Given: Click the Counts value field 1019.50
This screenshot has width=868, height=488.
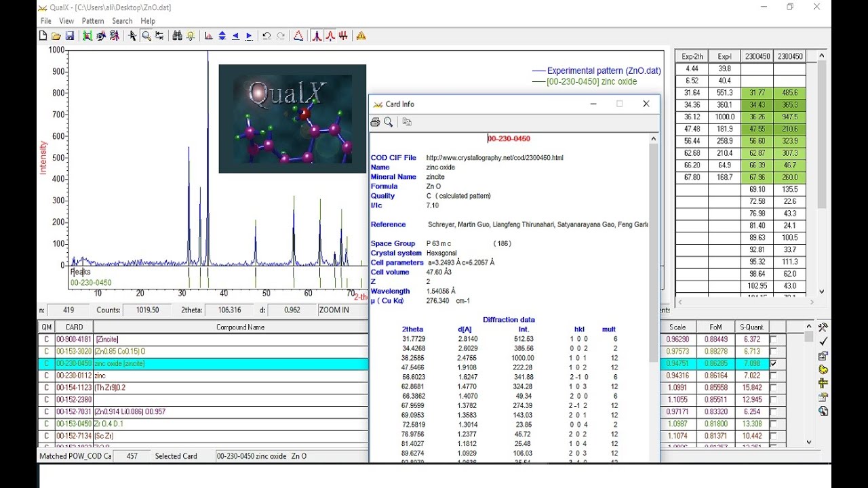Looking at the screenshot, I should click(x=147, y=310).
